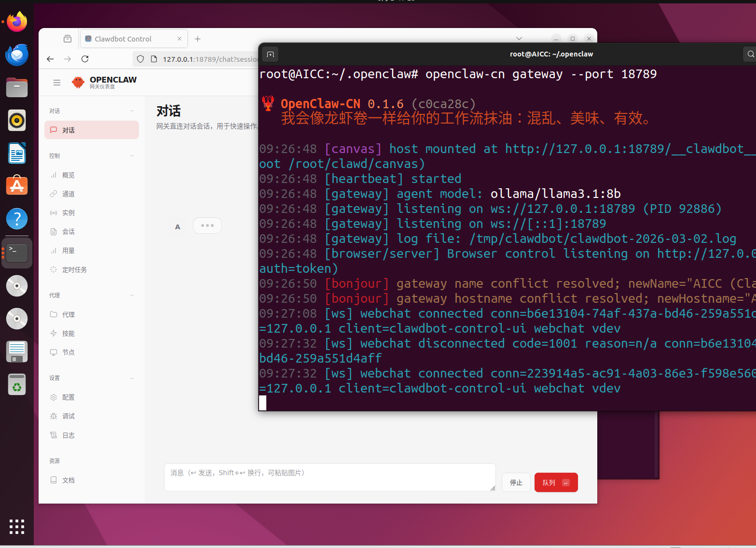Viewport: 756px width, 548px height.
Task: Open the 概览 overview page
Action: (x=92, y=175)
